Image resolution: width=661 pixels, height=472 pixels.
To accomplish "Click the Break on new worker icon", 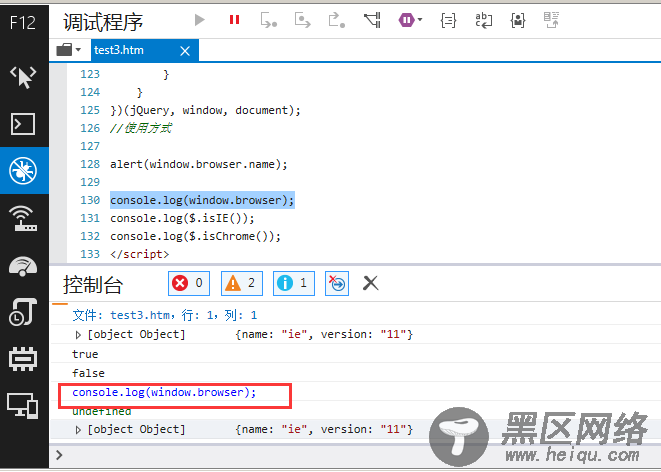I will point(372,20).
